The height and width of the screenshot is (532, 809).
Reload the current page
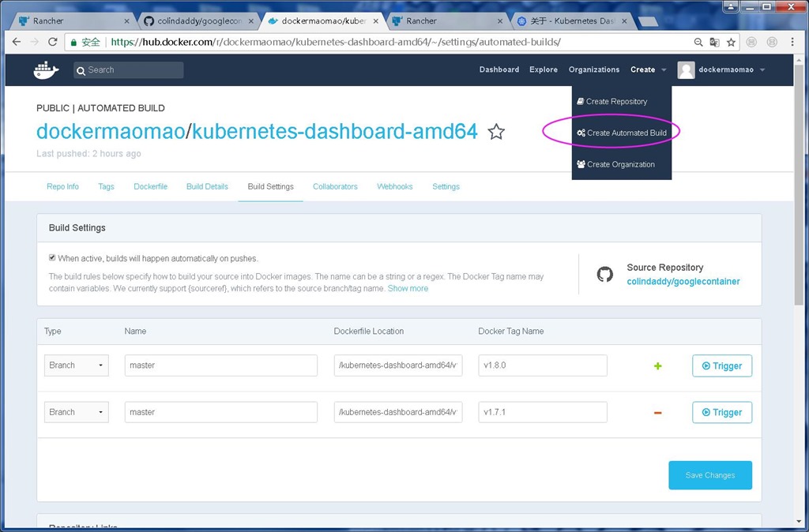tap(52, 42)
